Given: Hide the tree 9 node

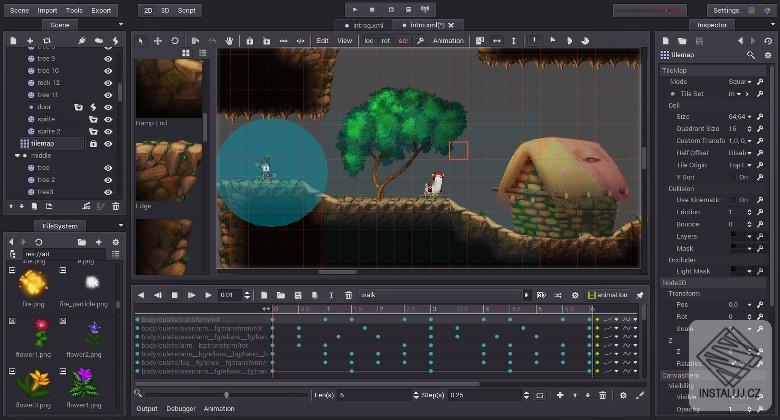Looking at the screenshot, I should [108, 59].
